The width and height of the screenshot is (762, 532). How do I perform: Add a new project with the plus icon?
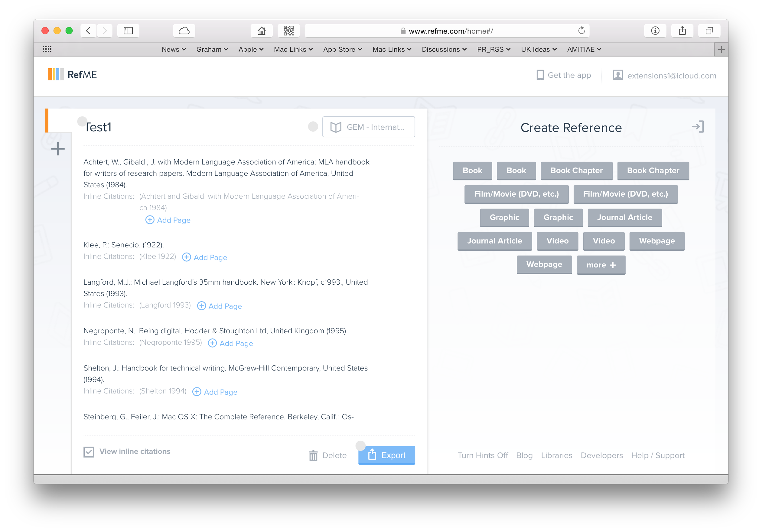pyautogui.click(x=58, y=149)
